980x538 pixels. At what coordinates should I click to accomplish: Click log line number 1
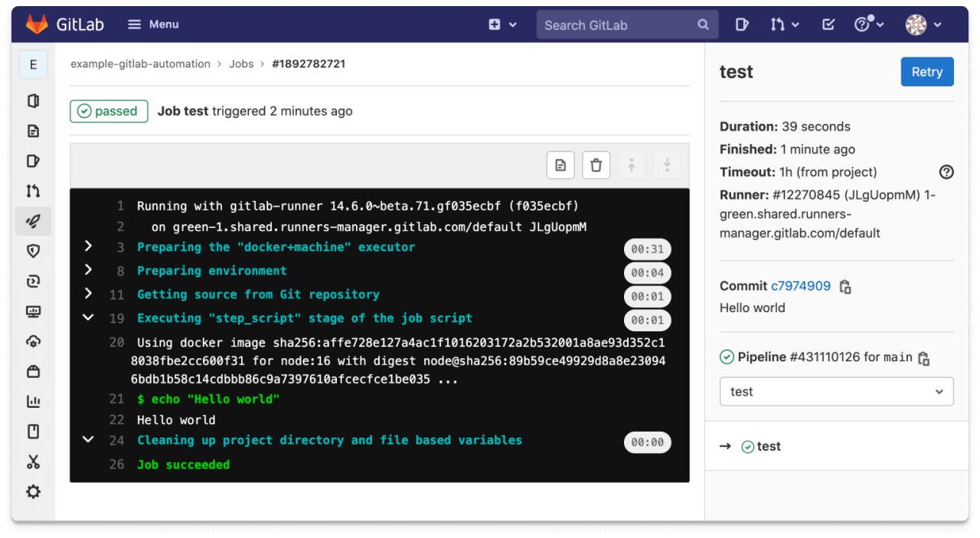point(120,207)
